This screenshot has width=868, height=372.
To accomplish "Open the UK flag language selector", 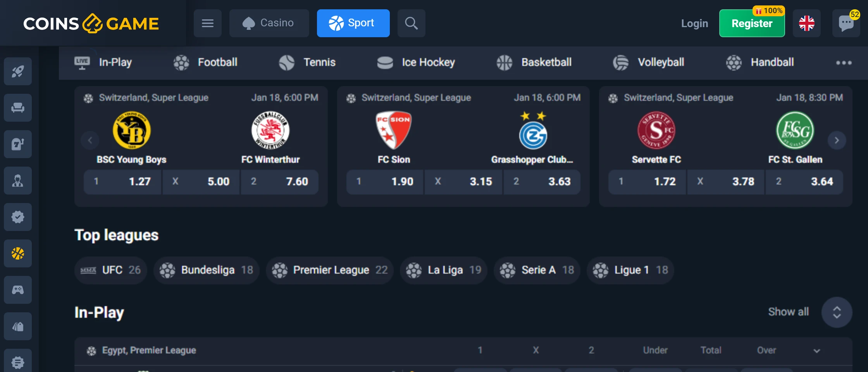I will tap(807, 23).
